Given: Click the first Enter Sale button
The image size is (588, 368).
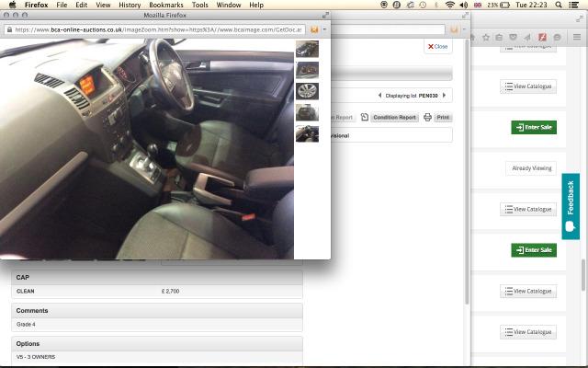Looking at the screenshot, I should [534, 127].
